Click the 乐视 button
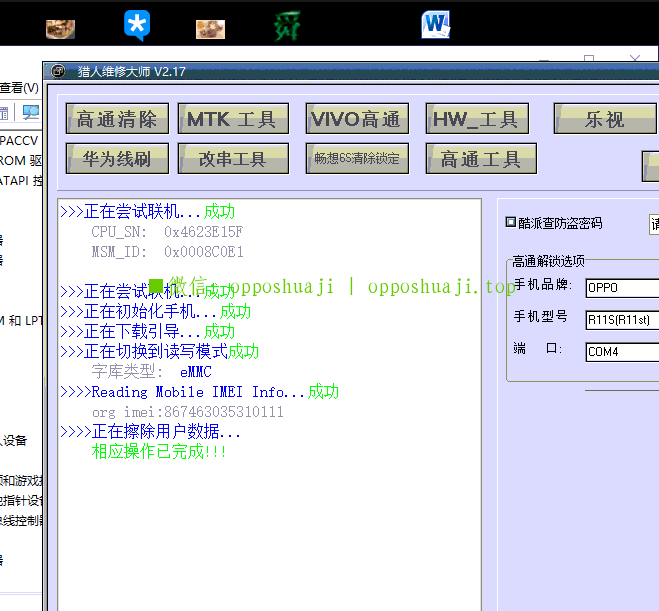The height and width of the screenshot is (611, 659). [x=606, y=119]
